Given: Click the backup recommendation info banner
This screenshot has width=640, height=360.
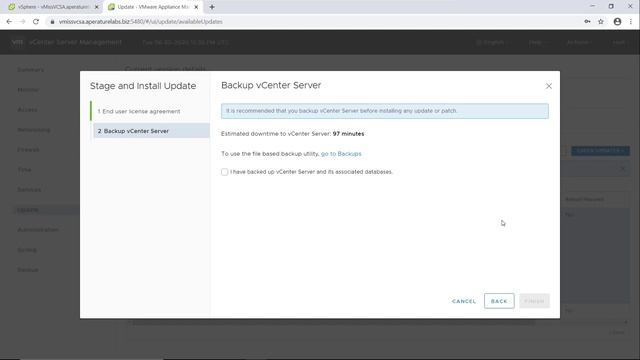Looking at the screenshot, I should tap(385, 111).
